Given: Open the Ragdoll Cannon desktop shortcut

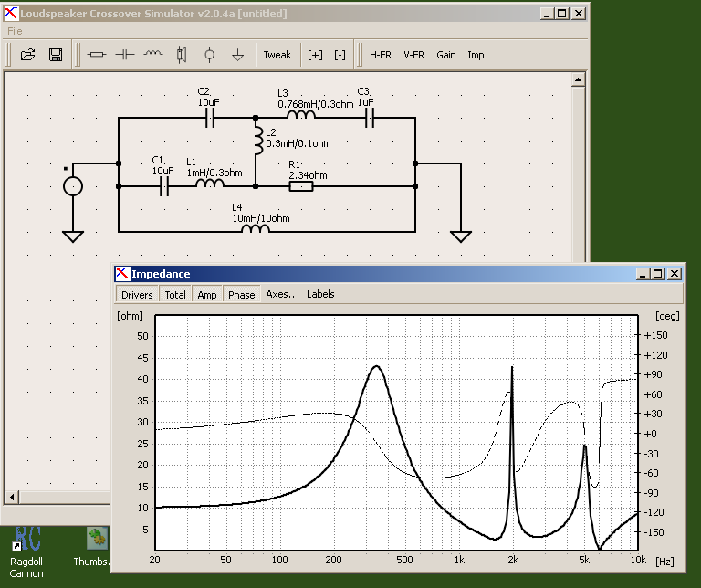Looking at the screenshot, I should pos(26,553).
